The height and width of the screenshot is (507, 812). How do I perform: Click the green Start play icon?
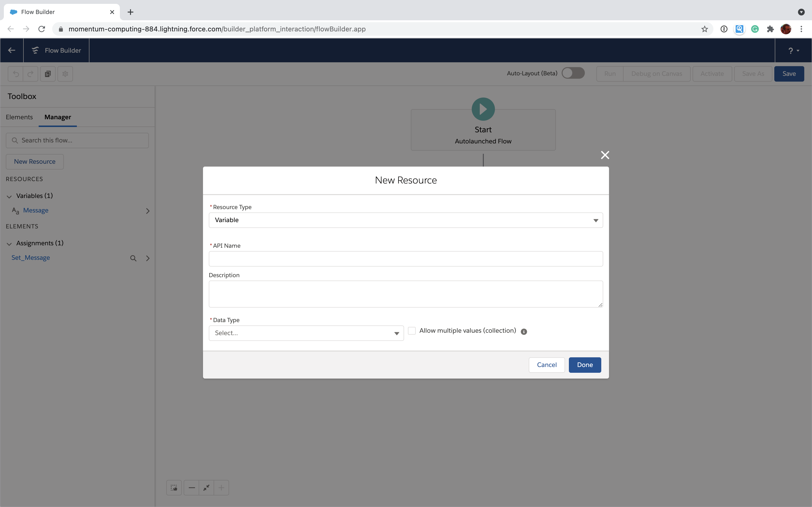483,109
